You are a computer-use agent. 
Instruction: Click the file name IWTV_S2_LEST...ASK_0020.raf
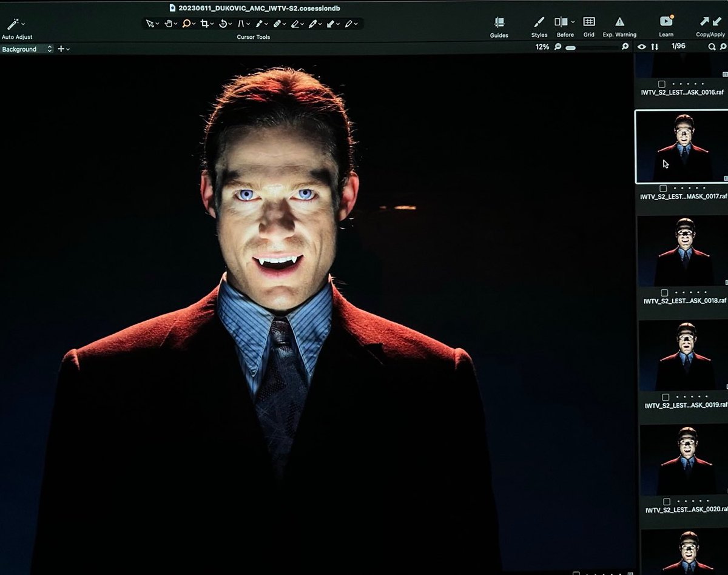tap(687, 510)
